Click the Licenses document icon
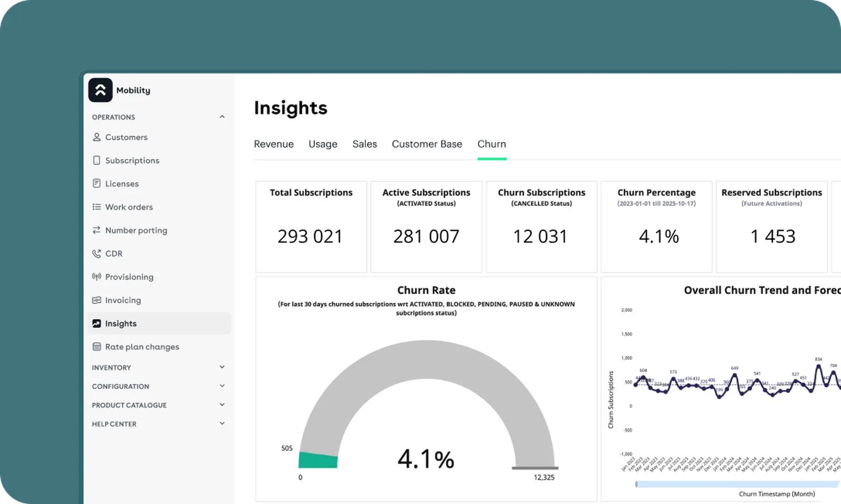841x504 pixels. click(97, 183)
